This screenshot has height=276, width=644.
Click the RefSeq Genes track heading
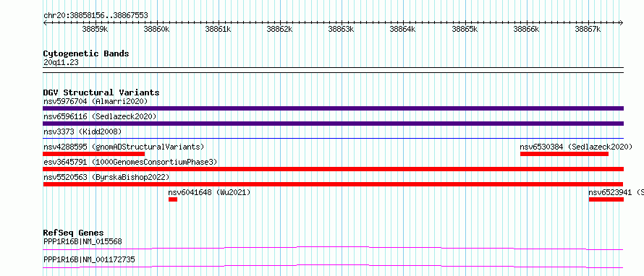[x=73, y=233]
